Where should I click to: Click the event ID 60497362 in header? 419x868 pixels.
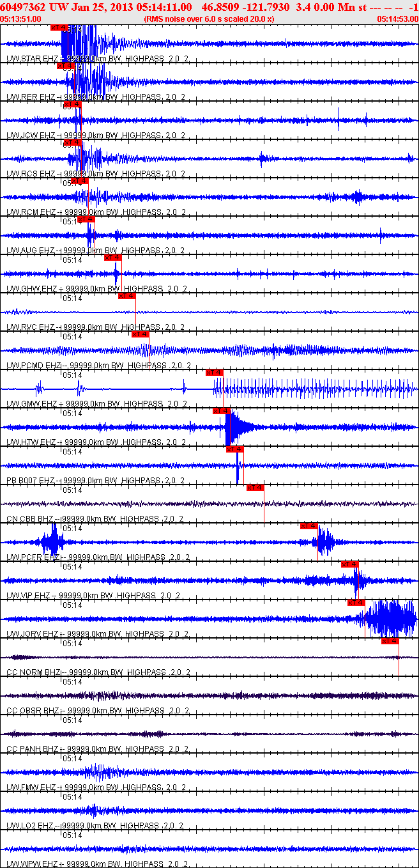point(21,6)
